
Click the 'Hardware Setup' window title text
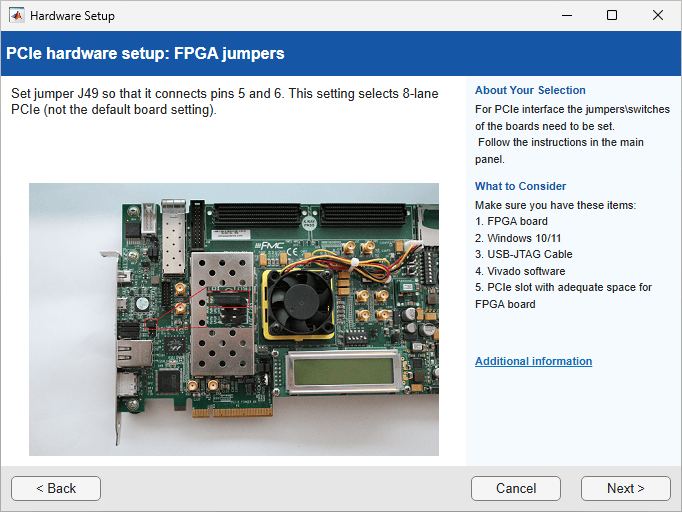tap(72, 16)
